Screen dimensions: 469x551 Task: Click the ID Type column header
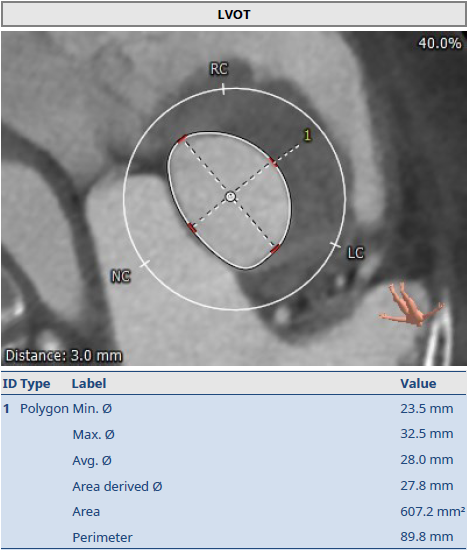[26, 384]
